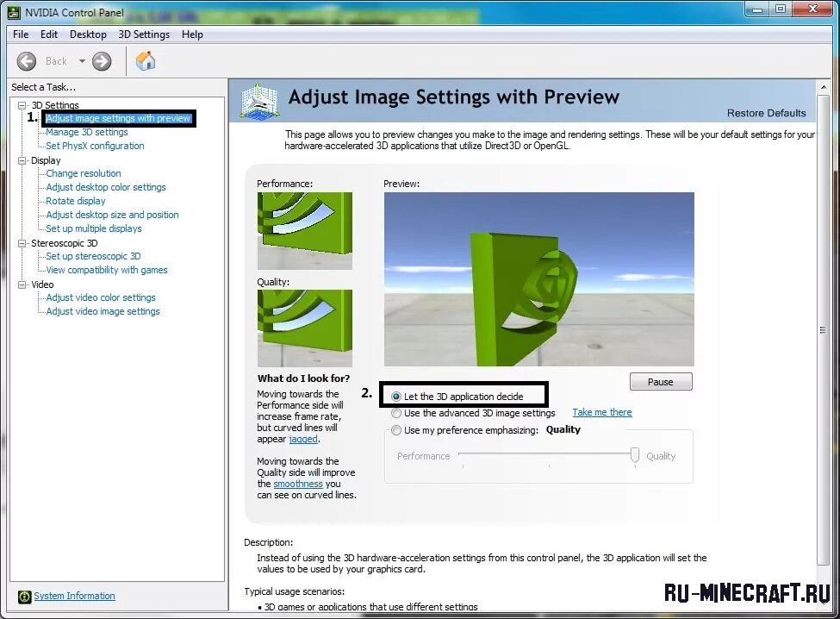
Task: Open the System Information link
Action: (x=74, y=596)
